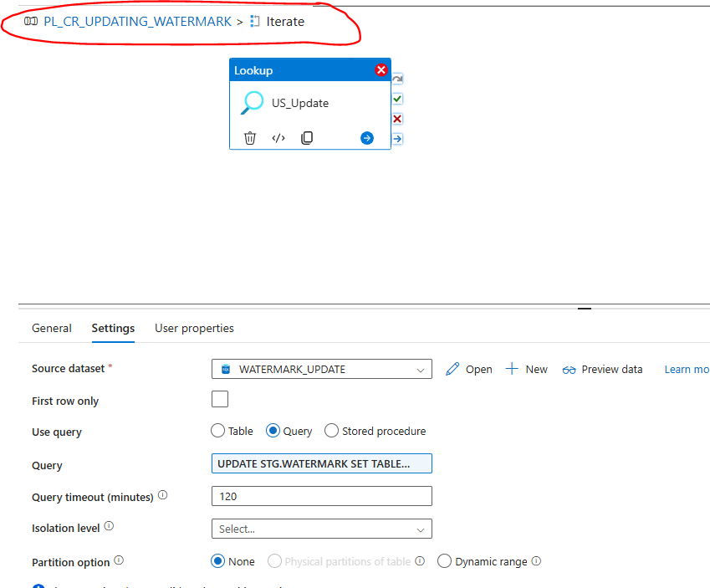Click the Query text field with UPDATE STG.WATERMARK
The width and height of the screenshot is (710, 588).
pyautogui.click(x=321, y=463)
